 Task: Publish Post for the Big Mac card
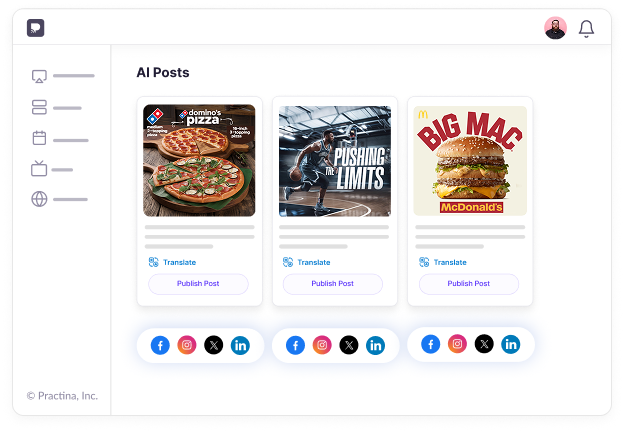point(469,284)
